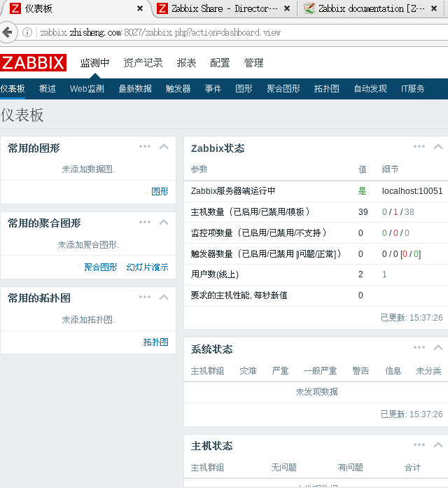Click the ZABBIX logo
This screenshot has height=488, width=448.
(x=33, y=63)
